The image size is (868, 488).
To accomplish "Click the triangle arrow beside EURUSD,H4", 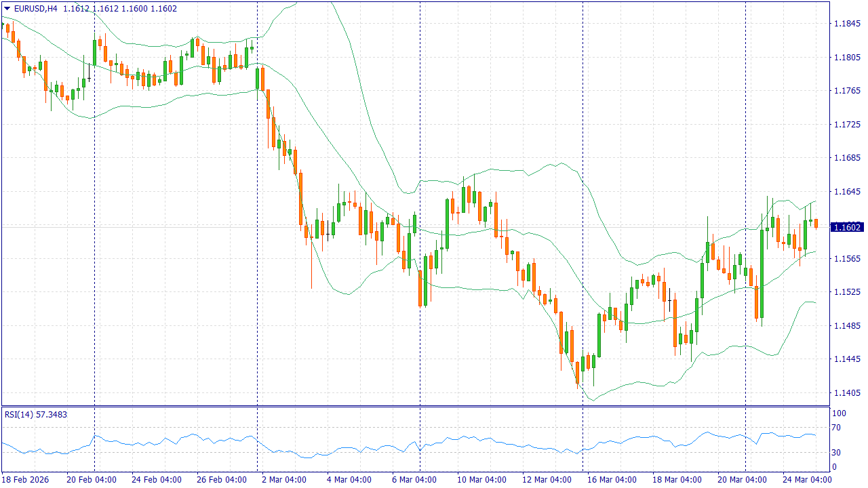I will 7,9.
